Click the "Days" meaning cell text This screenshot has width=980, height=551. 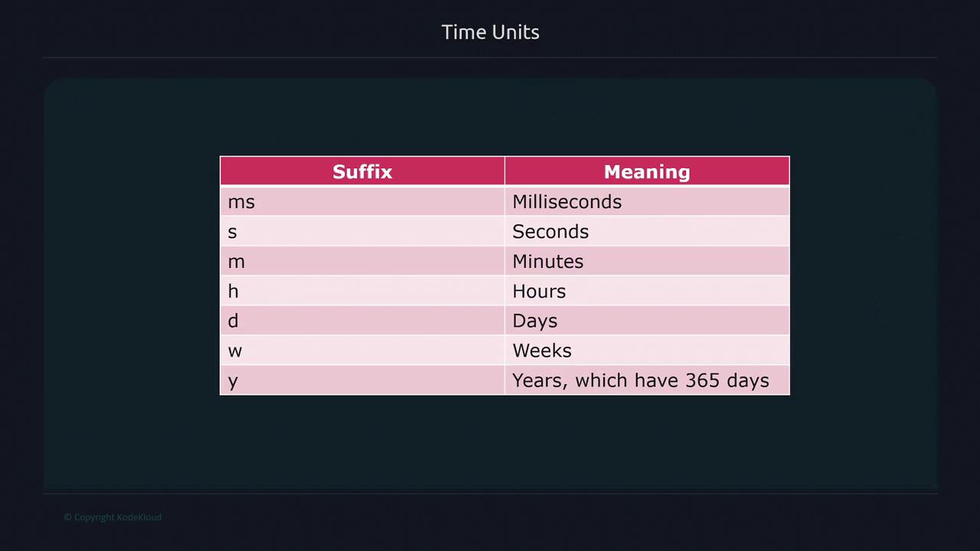point(534,321)
